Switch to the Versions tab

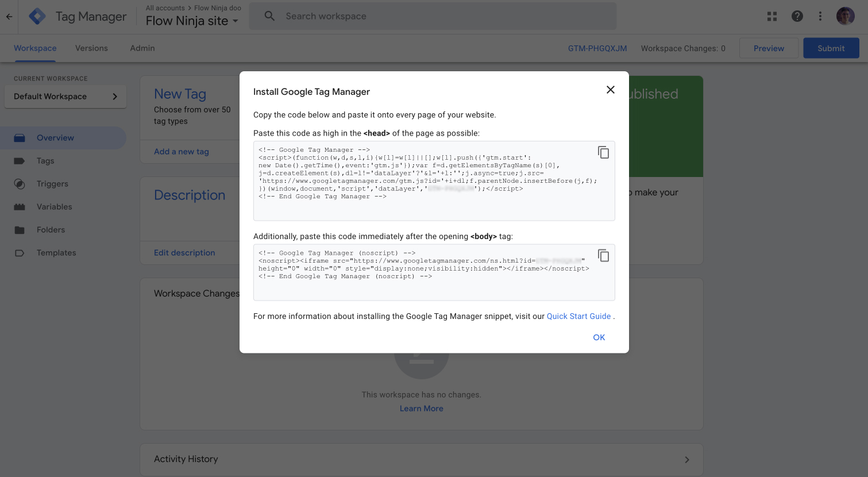(x=91, y=48)
